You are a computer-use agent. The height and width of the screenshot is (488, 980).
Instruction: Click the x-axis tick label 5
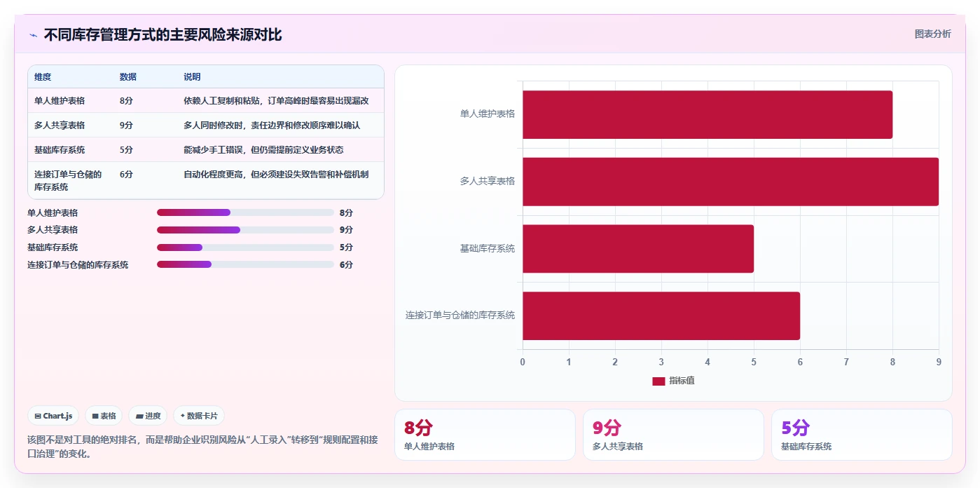[754, 362]
